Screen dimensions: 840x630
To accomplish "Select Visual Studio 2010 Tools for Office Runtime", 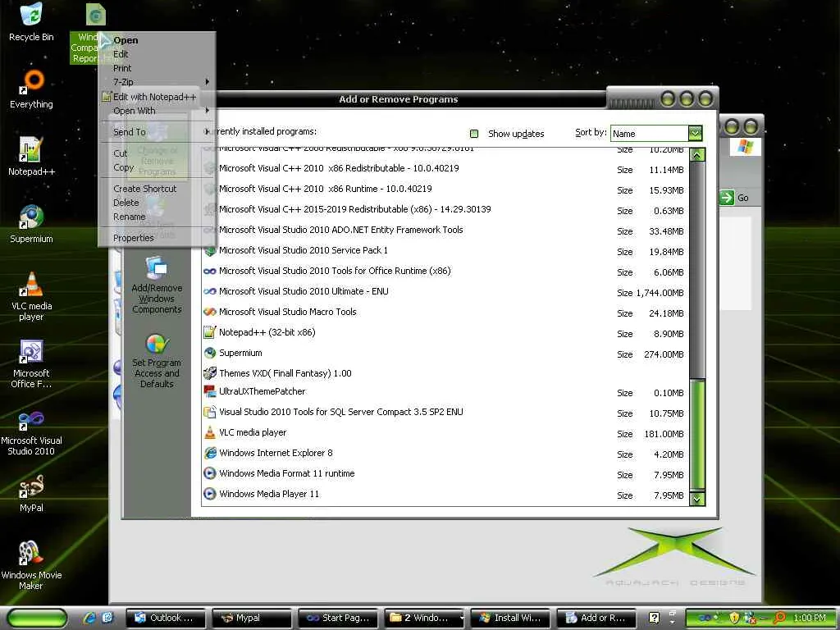I will click(445, 271).
